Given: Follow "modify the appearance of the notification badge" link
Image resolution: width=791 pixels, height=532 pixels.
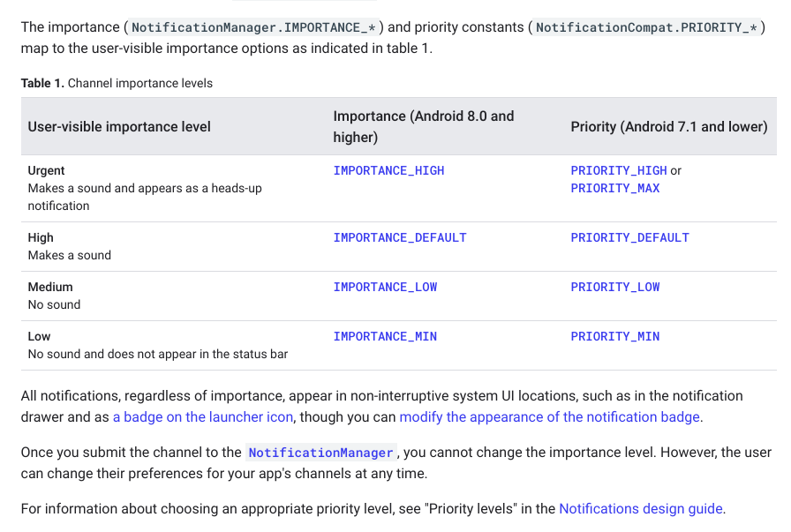Looking at the screenshot, I should pos(549,417).
